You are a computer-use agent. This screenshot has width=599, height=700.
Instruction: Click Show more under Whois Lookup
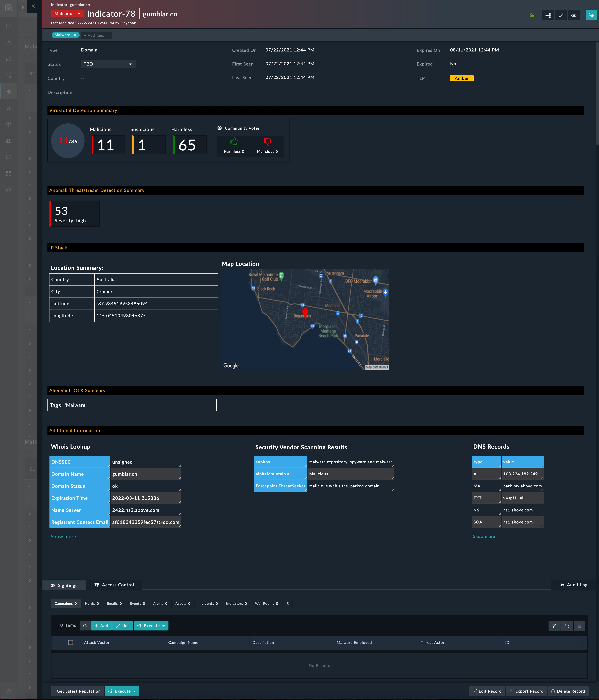pos(63,537)
